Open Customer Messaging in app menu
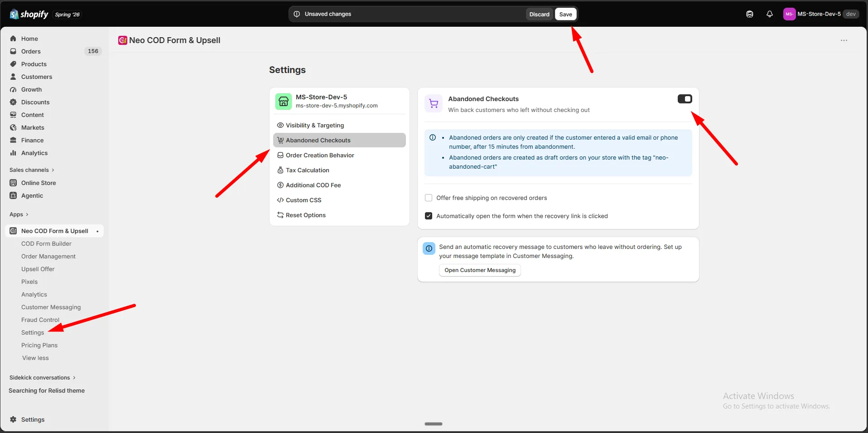Image resolution: width=868 pixels, height=433 pixels. click(x=51, y=307)
